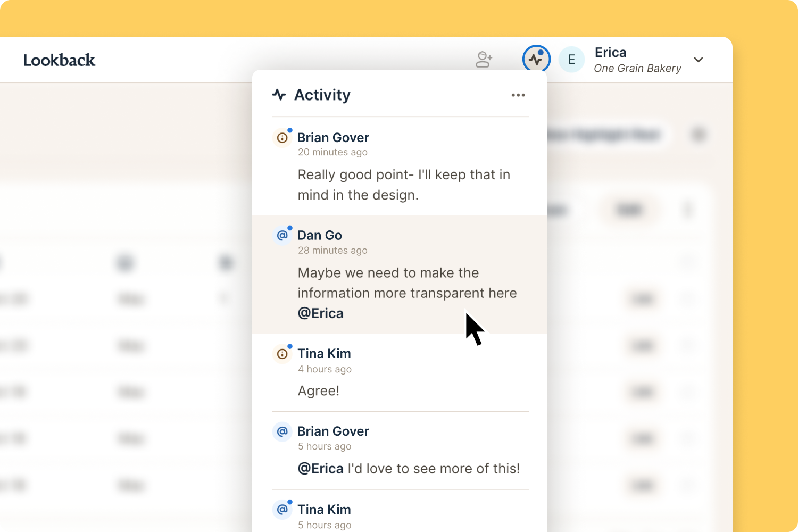Click the '28 minutes ago' timestamp
This screenshot has width=798, height=532.
tap(332, 251)
